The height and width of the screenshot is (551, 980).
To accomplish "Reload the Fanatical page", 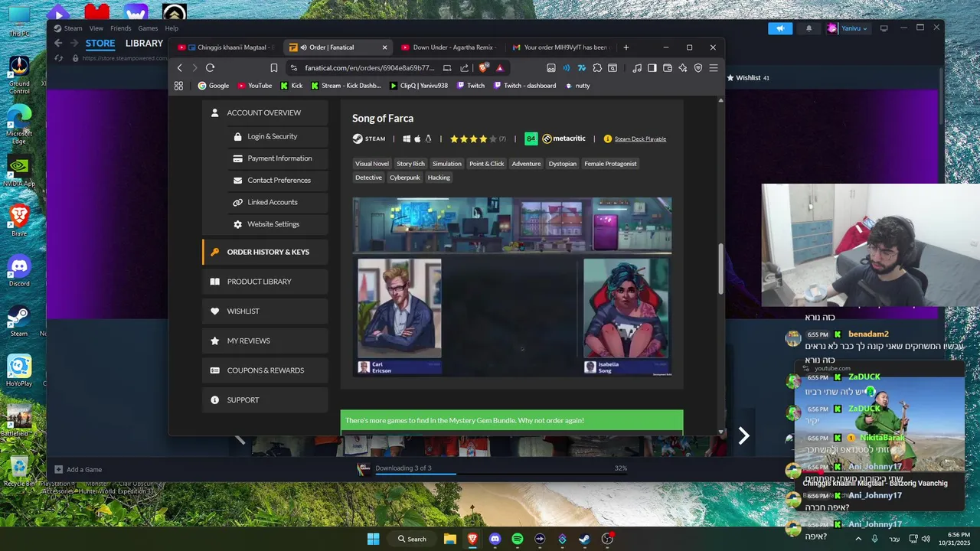I will pos(210,67).
